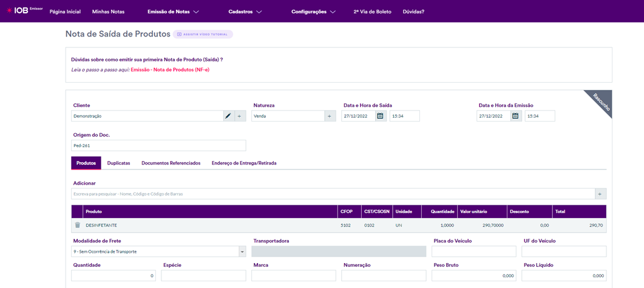This screenshot has width=644, height=288.
Task: Open the Emissão - Nota de Produtos (NF-e) link
Action: point(170,70)
